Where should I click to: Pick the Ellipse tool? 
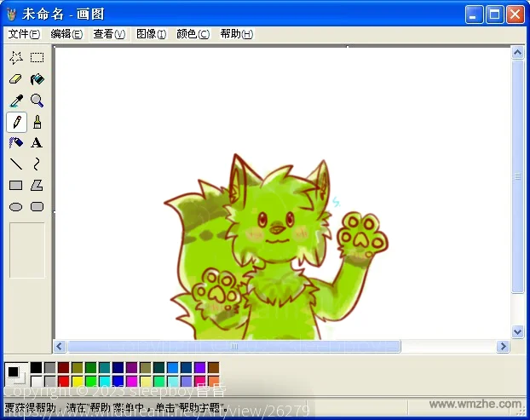point(16,207)
